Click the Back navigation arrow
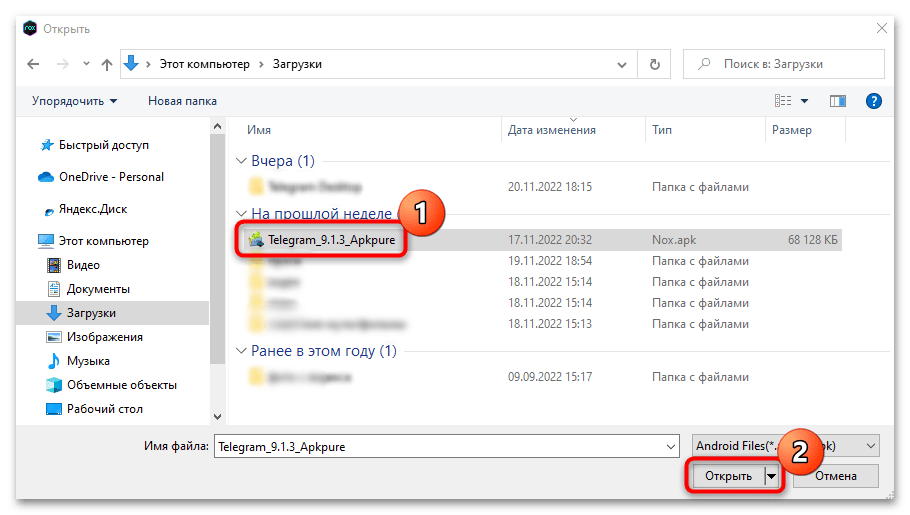 (x=33, y=64)
